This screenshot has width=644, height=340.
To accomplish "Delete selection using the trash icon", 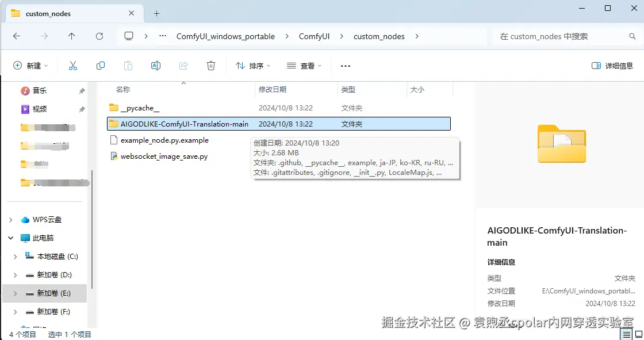I will [210, 65].
